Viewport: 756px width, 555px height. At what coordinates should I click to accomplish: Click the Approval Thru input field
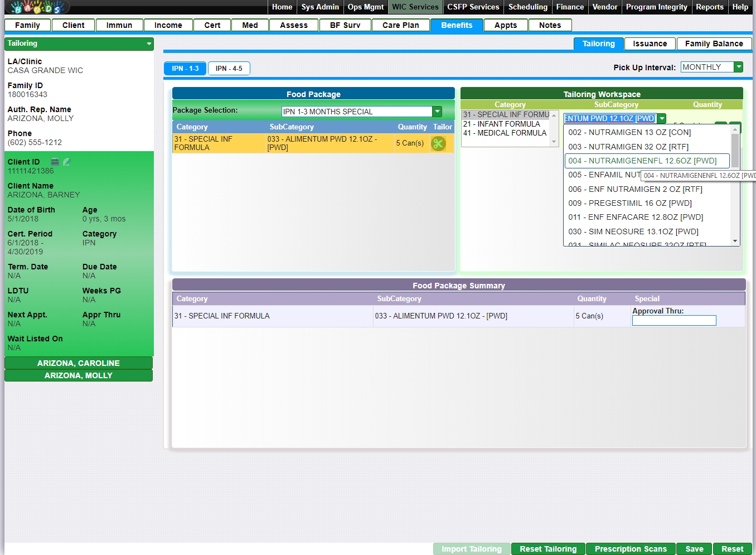[673, 321]
